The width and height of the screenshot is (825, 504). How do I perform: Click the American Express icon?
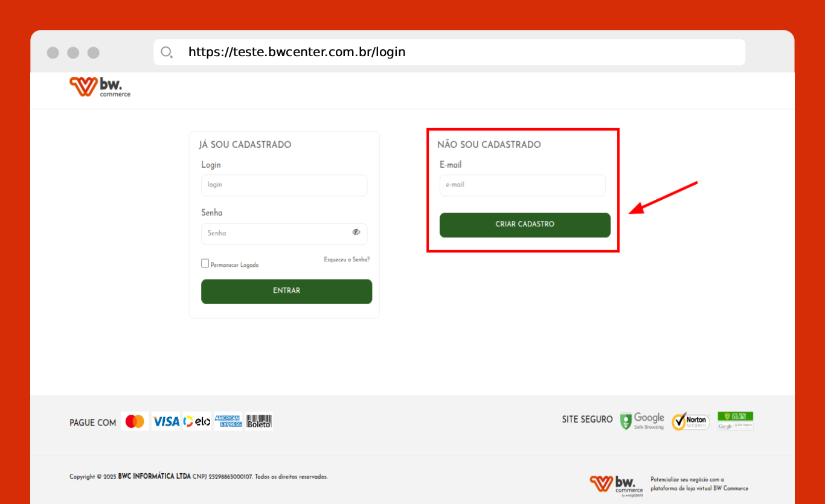tap(228, 421)
